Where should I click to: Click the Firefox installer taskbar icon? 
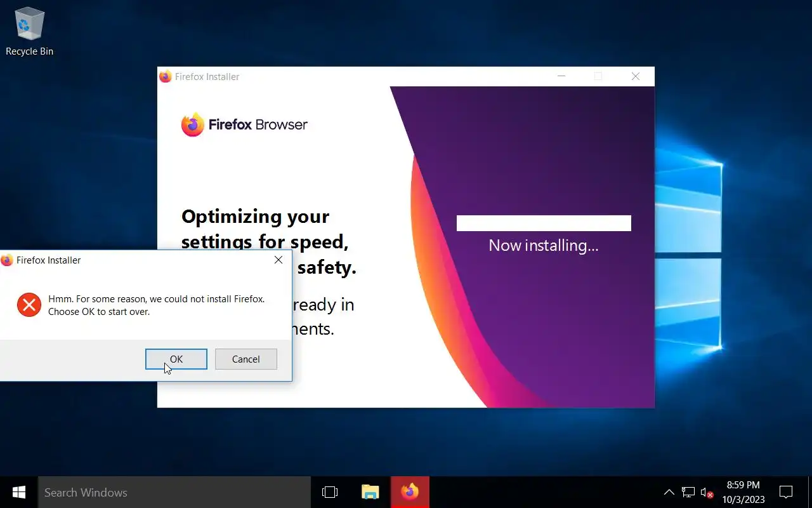[410, 492]
